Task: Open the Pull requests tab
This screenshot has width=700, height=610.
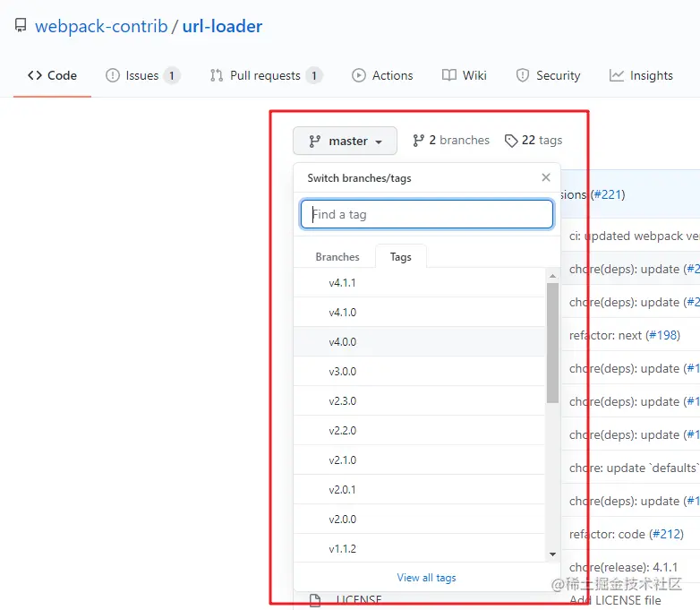Action: [266, 75]
